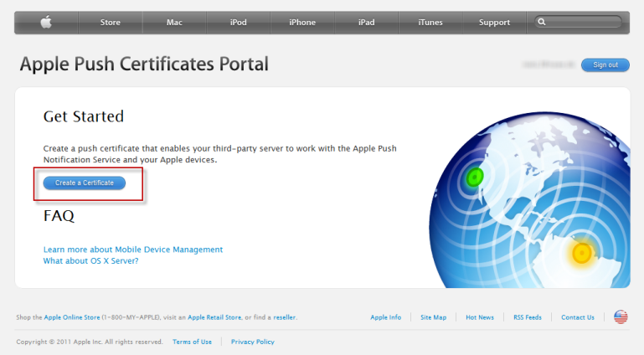Screen dimensions: 644x355
Task: Open the Support page
Action: coord(494,23)
